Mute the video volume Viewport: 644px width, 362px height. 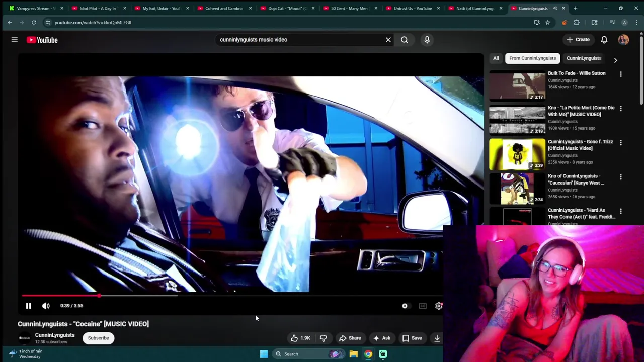pos(46,306)
